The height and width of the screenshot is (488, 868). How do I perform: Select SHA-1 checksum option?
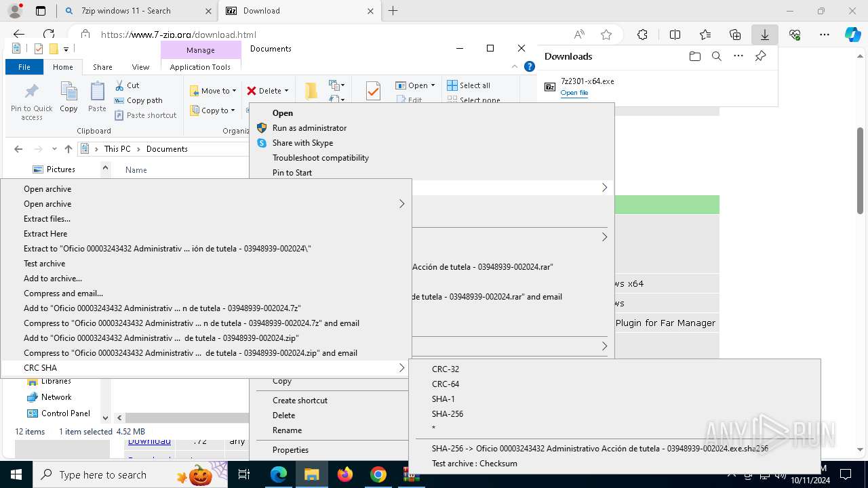(443, 399)
